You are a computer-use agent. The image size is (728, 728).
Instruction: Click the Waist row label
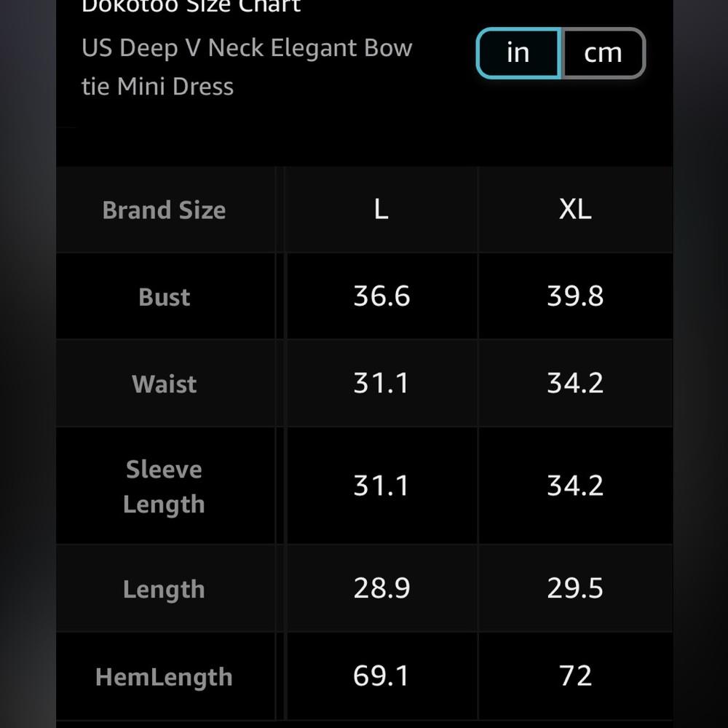point(165,384)
